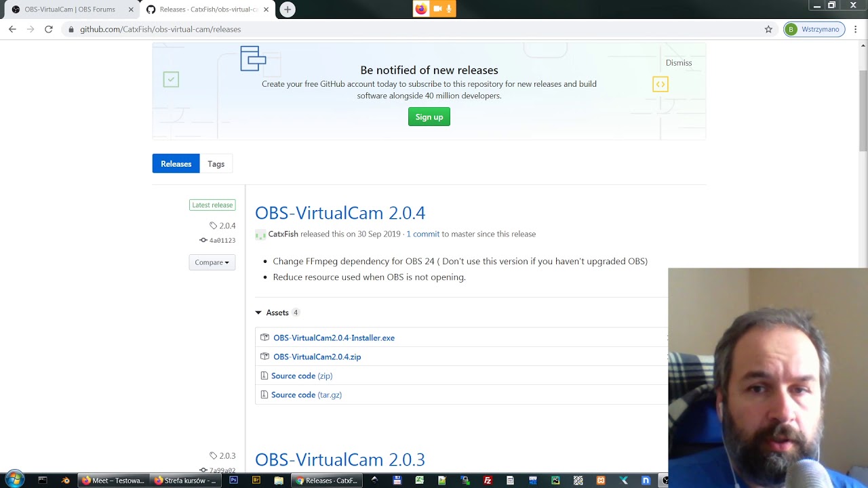Bookmark this page with the star icon
Viewport: 868px width, 488px height.
pos(768,29)
